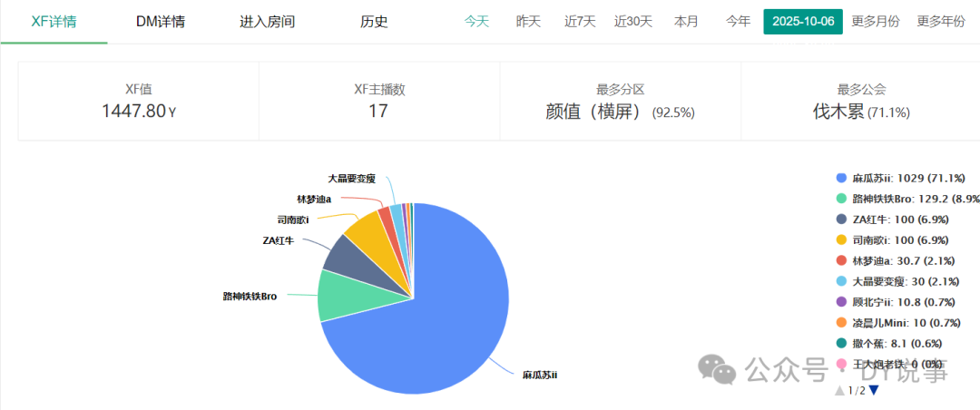The width and height of the screenshot is (980, 410).
Task: Toggle 林梦迪a legend entry
Action: point(895,260)
